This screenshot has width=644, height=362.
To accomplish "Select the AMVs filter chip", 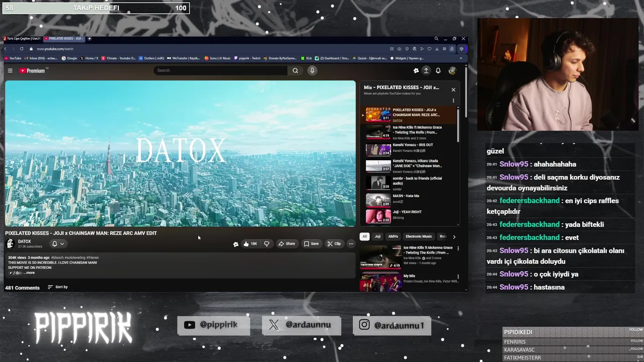I will [393, 236].
